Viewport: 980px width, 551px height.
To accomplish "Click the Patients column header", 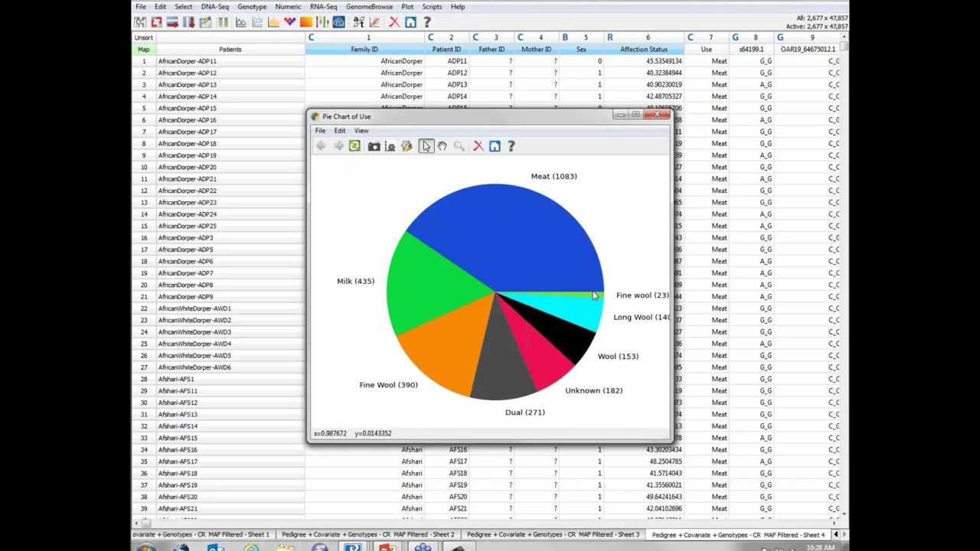I will (x=230, y=50).
